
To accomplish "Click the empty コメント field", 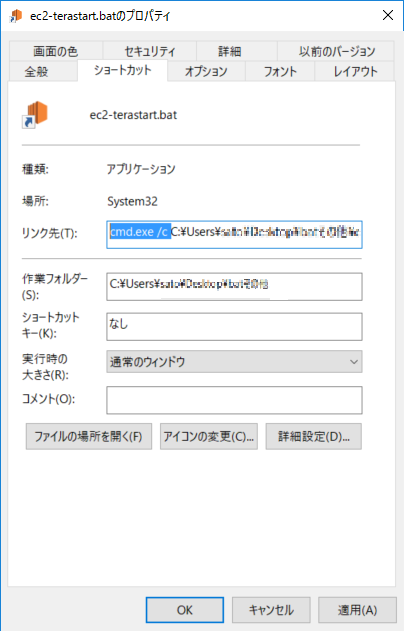I will [234, 400].
